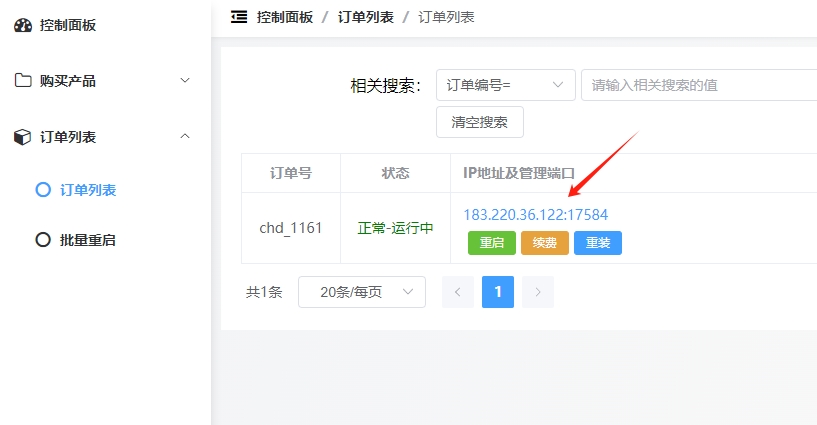Click the middle 订单列表 breadcrumb item

pos(365,17)
